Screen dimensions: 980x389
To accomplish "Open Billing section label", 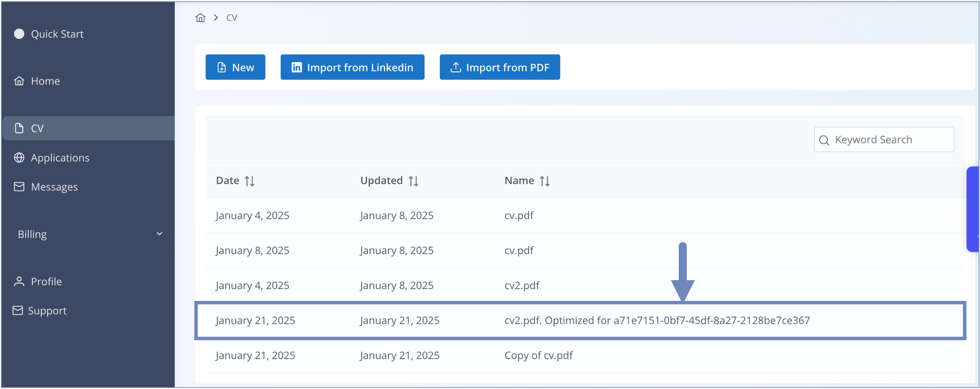I will [32, 234].
